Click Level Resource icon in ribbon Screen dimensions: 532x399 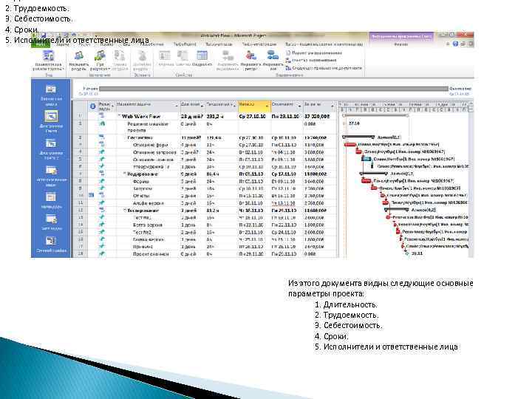click(251, 55)
